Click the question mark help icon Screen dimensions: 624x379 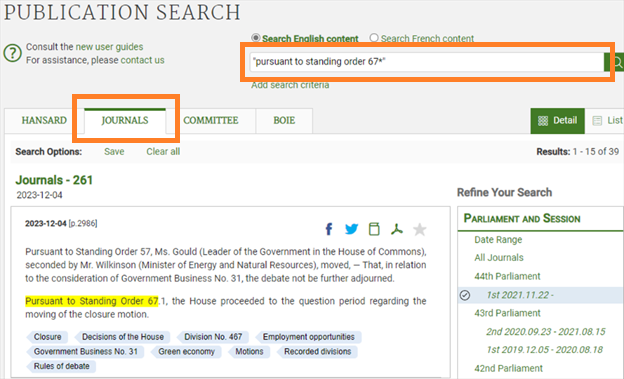[x=12, y=53]
